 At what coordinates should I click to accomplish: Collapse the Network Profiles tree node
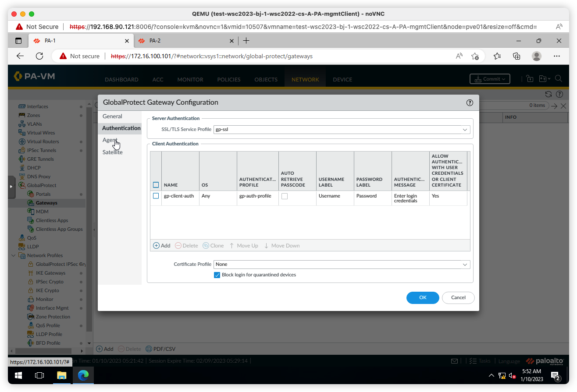pos(13,255)
